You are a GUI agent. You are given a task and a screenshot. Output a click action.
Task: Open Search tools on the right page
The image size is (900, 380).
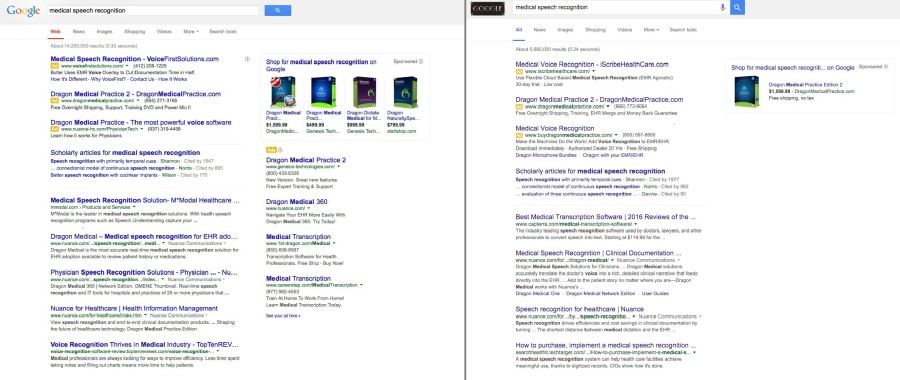pos(683,30)
